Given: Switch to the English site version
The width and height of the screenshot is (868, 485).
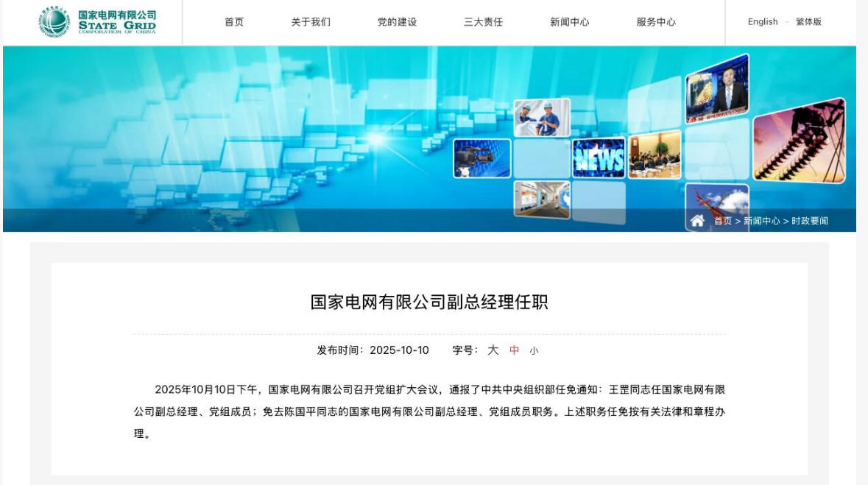Looking at the screenshot, I should coord(763,22).
